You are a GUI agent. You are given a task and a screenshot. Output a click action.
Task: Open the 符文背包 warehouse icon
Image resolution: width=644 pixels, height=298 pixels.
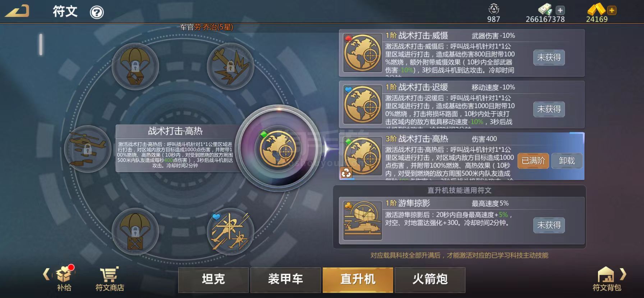(607, 279)
